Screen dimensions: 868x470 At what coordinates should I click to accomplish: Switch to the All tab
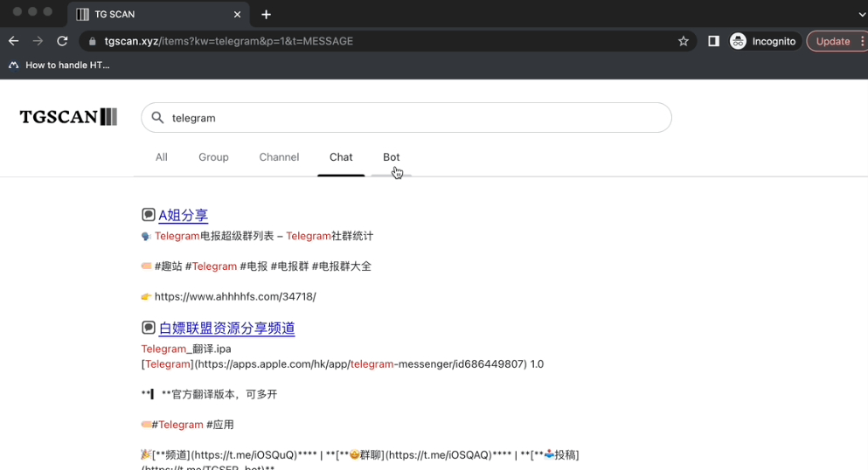point(161,157)
